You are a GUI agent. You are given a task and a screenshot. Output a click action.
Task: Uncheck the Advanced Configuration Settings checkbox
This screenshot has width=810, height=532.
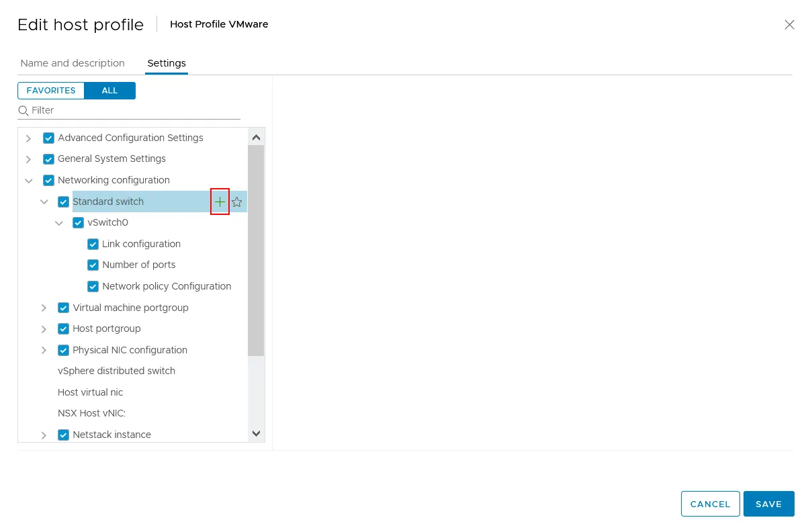click(x=48, y=138)
